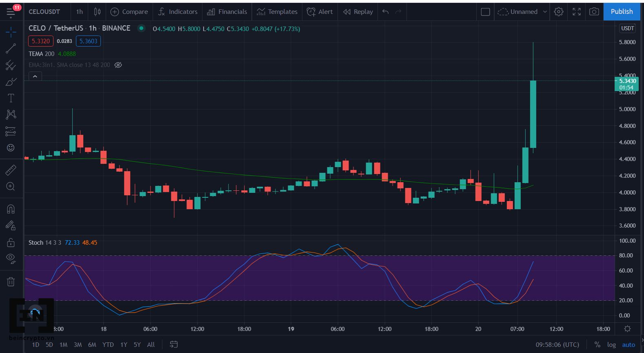
Task: Select the trend line drawing tool
Action: 11,49
